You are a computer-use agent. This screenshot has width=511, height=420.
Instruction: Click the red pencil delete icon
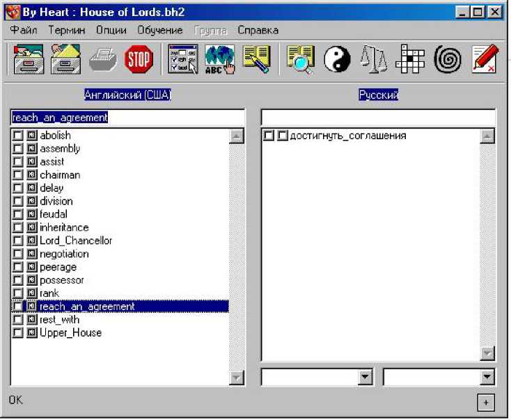[485, 59]
